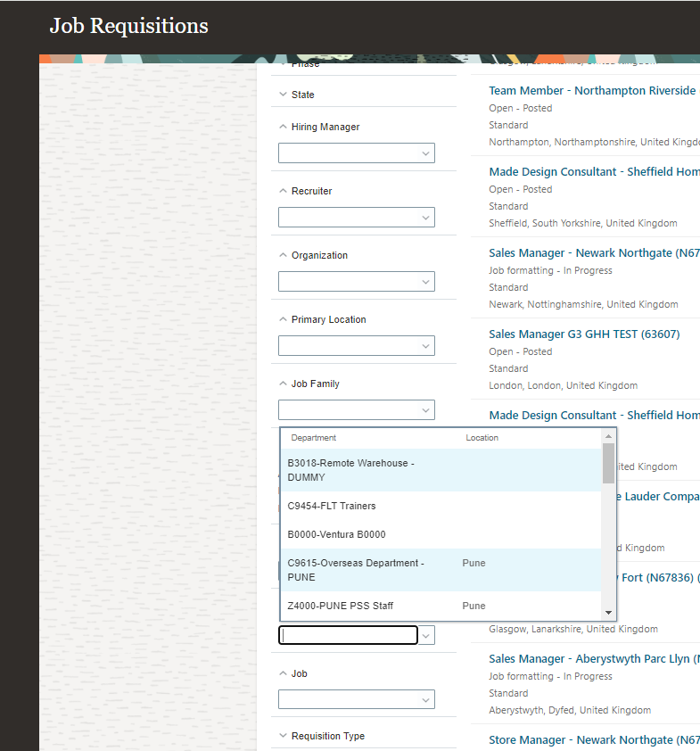This screenshot has width=700, height=751.
Task: Toggle the department combo box arrow
Action: 426,636
